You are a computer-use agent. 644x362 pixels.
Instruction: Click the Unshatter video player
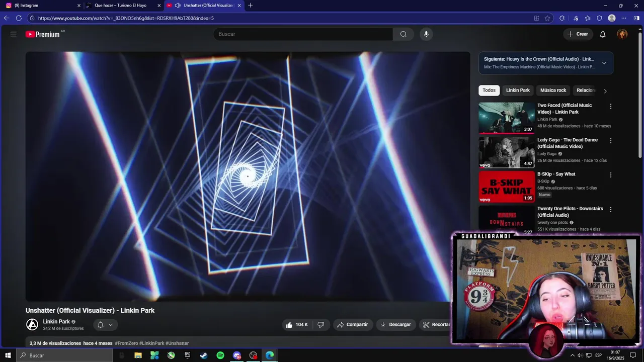tap(248, 176)
